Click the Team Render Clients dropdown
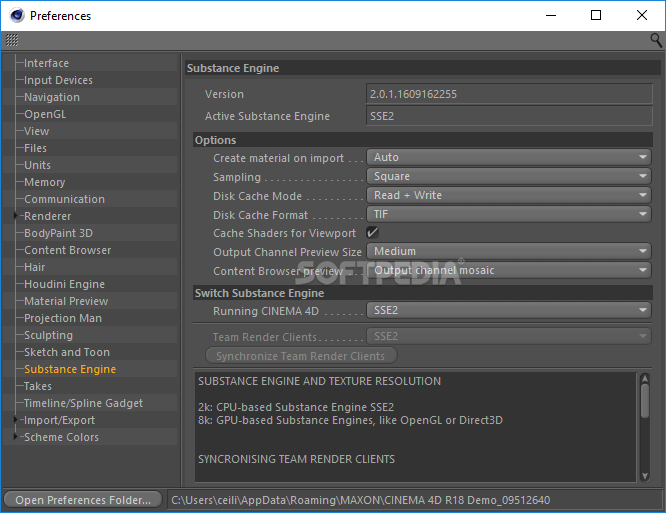 509,336
